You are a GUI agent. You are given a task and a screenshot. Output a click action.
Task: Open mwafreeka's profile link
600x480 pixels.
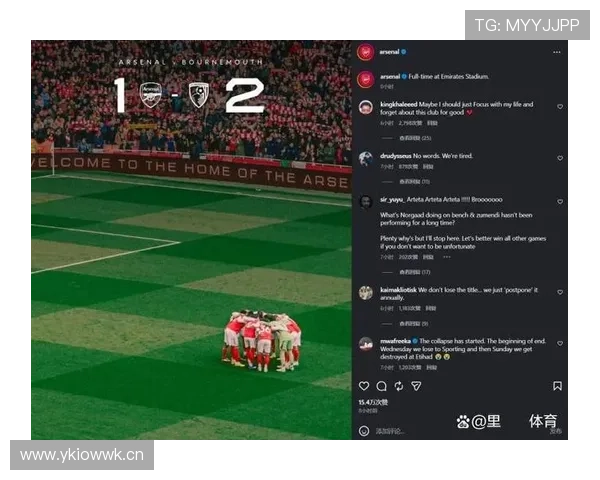[395, 341]
